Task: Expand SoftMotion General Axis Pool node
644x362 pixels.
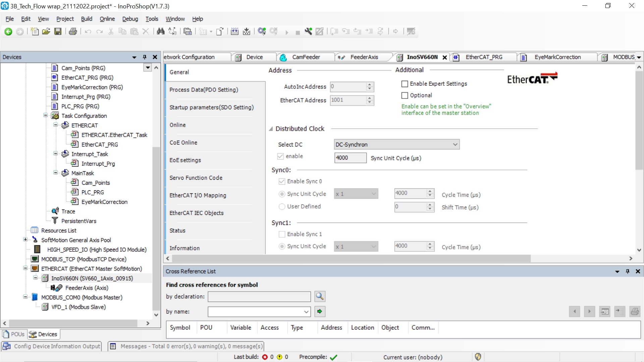Action: click(25, 240)
